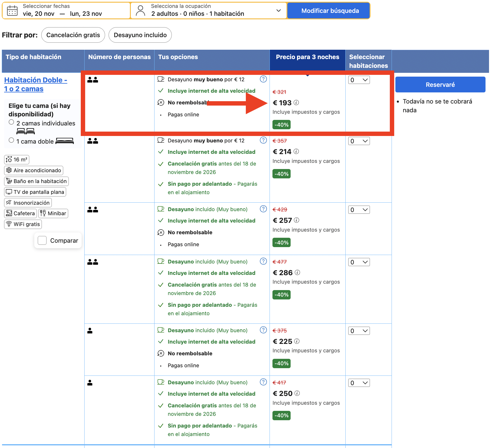
Task: Open room quantity dropdown for € 214 option
Action: pos(359,141)
